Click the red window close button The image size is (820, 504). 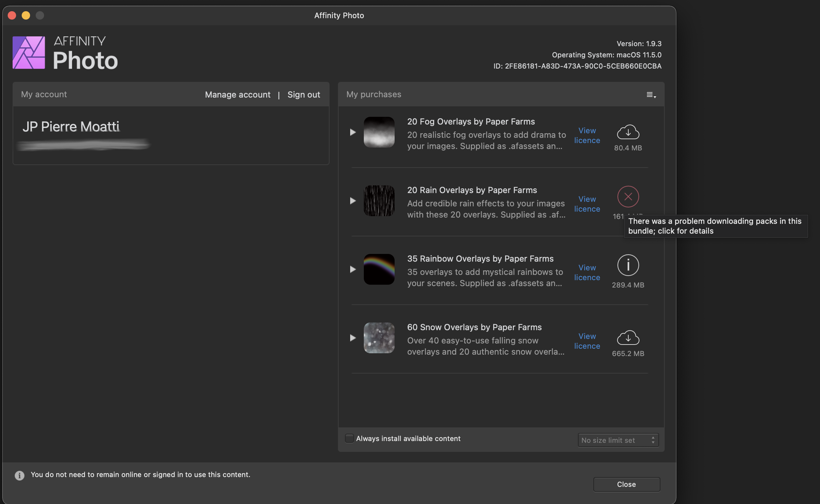(12, 15)
